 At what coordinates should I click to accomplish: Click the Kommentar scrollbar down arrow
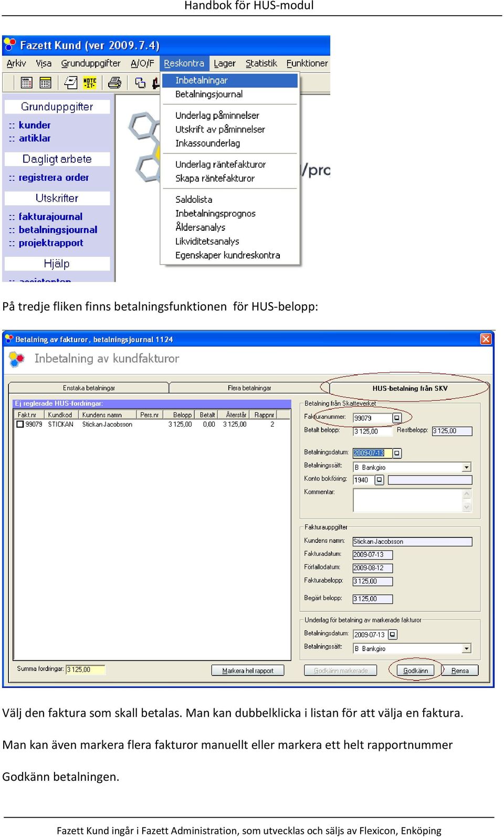coord(467,507)
